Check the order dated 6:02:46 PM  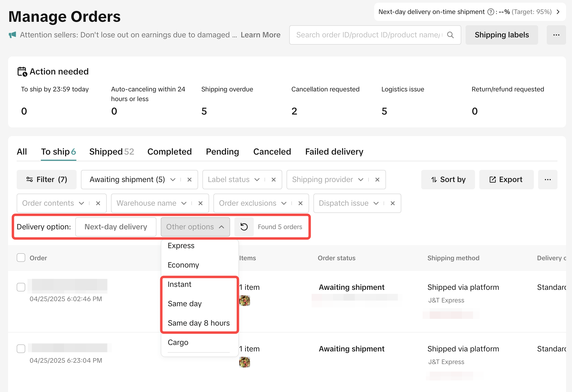coord(21,287)
